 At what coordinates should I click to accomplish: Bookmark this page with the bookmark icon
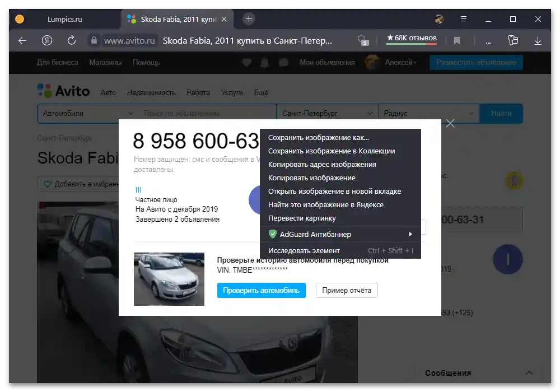pyautogui.click(x=457, y=41)
